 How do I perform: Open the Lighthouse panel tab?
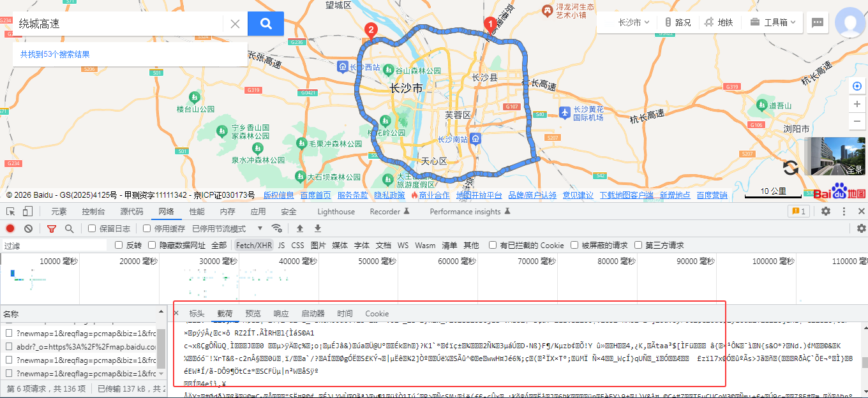tap(336, 212)
